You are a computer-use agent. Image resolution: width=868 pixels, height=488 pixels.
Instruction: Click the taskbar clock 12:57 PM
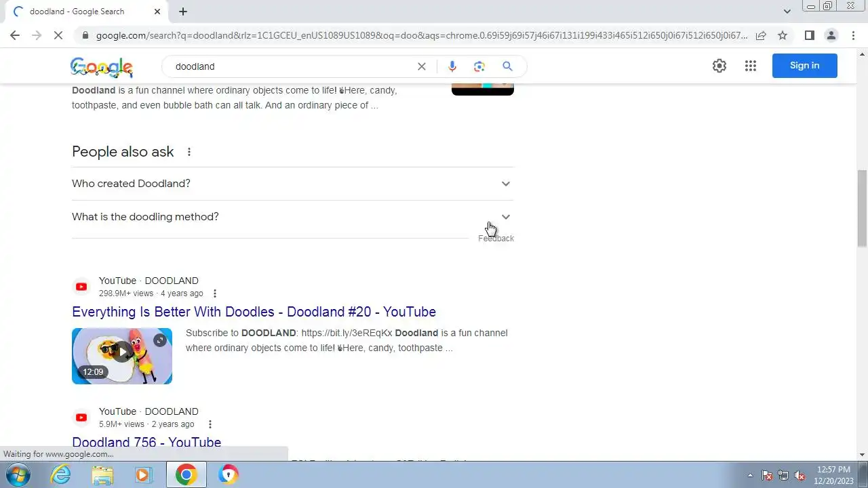click(833, 469)
